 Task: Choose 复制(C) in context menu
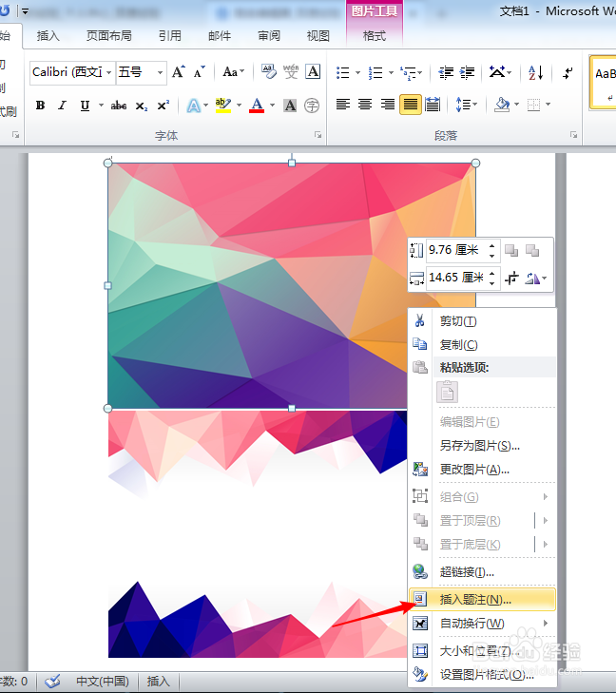[x=482, y=345]
